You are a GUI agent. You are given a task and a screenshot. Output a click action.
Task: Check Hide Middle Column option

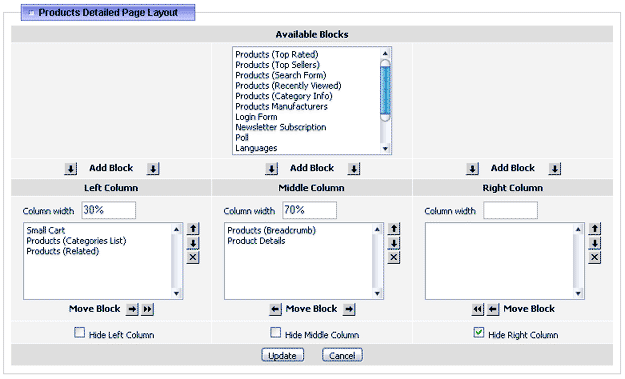(x=276, y=332)
